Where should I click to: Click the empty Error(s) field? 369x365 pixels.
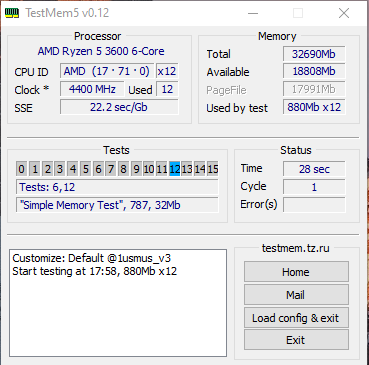tap(314, 205)
